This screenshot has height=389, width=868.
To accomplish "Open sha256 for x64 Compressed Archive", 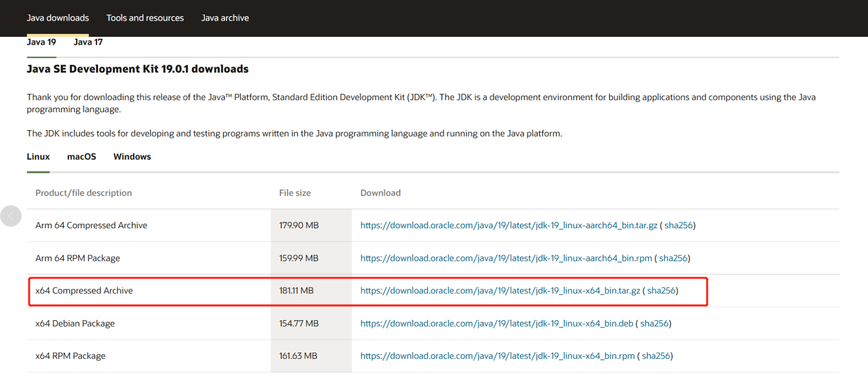I will click(662, 291).
